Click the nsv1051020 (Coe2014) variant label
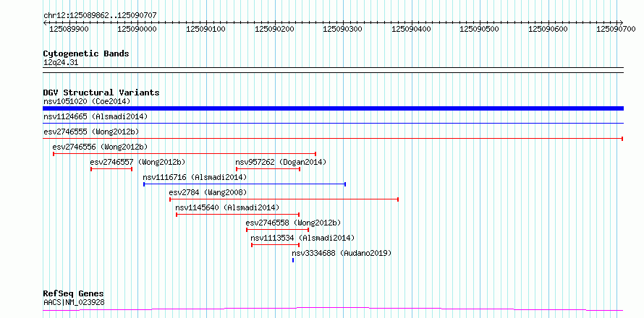This screenshot has height=318, width=644. pyautogui.click(x=87, y=101)
